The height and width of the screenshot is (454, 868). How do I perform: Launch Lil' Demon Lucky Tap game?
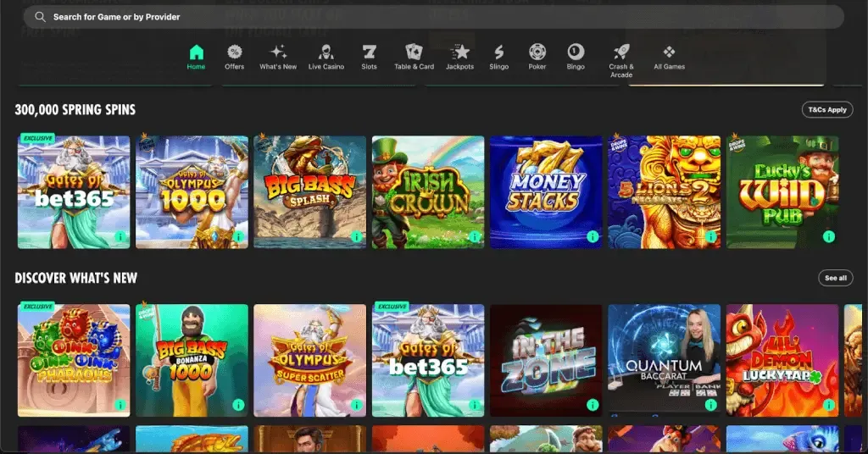point(782,360)
